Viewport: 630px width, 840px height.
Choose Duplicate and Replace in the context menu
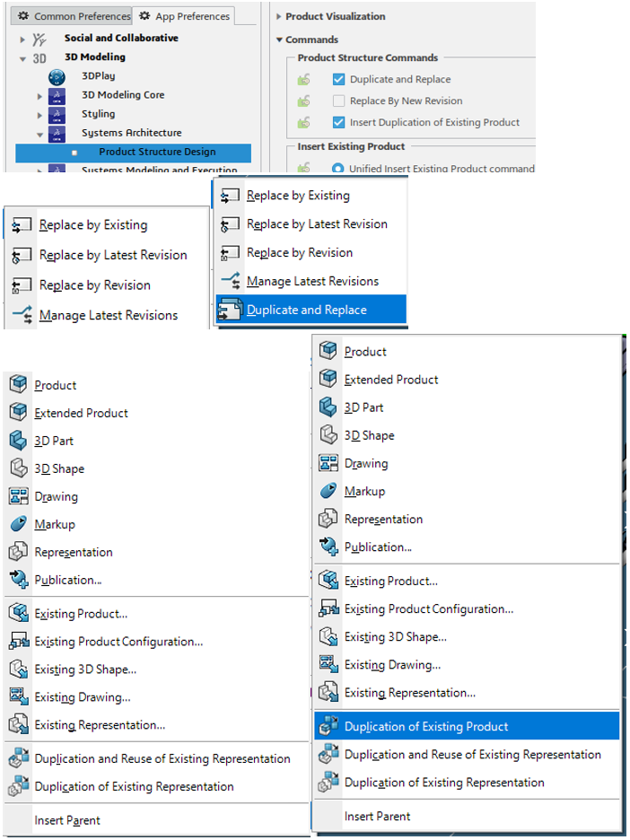311,310
